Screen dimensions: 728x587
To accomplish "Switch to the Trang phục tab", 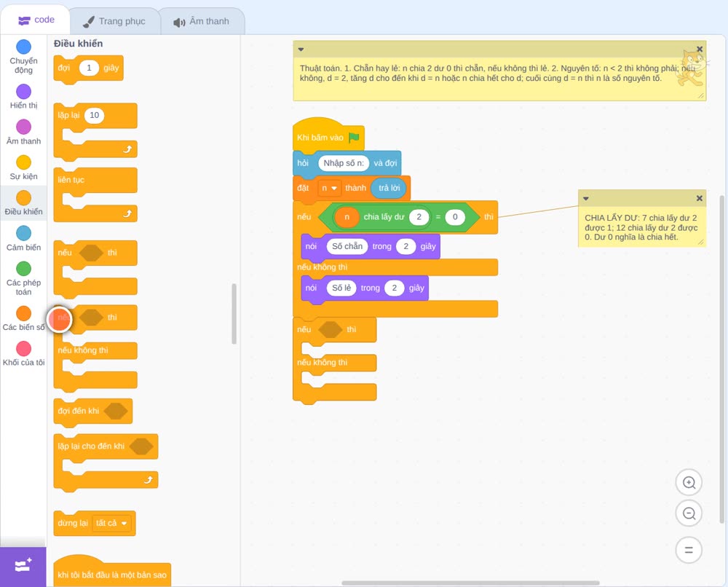I will pos(114,21).
